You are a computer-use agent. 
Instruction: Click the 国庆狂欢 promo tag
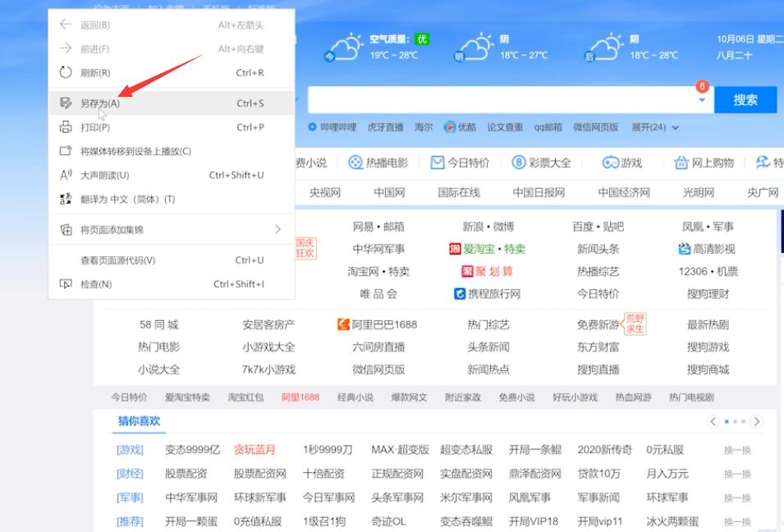coord(305,248)
